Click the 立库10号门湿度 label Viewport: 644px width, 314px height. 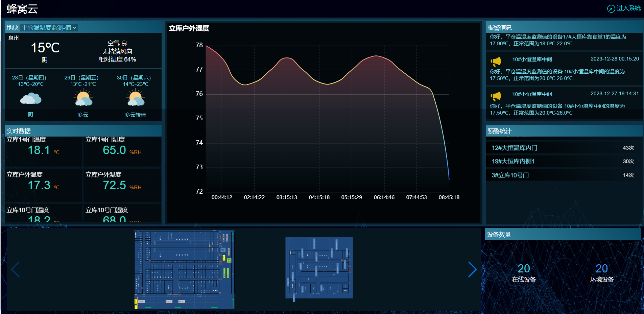pos(106,210)
